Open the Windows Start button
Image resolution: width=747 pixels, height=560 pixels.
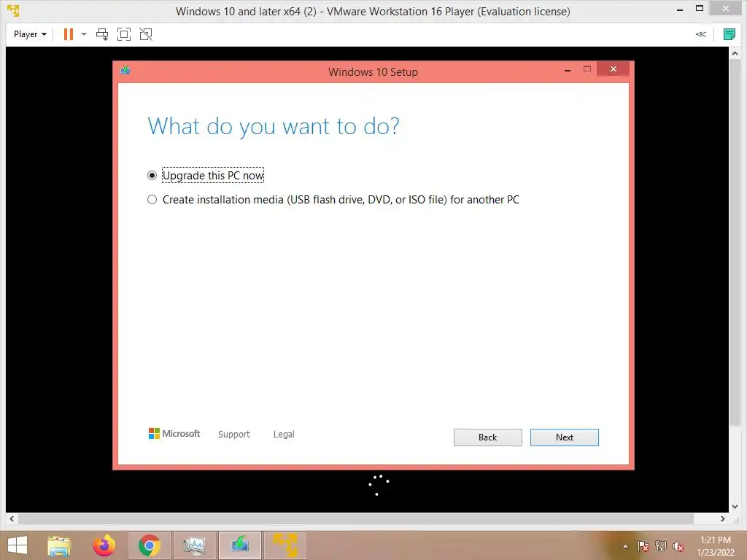(x=18, y=545)
